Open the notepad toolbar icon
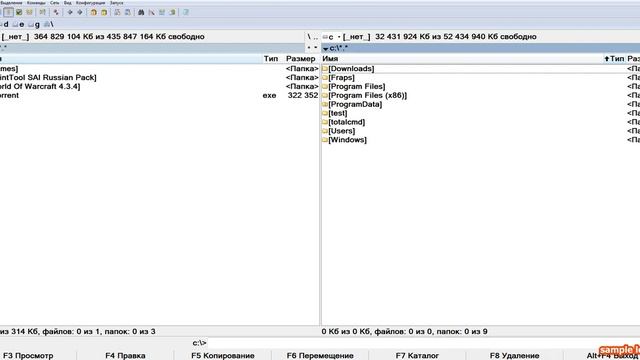640x360 pixels. pos(186,12)
